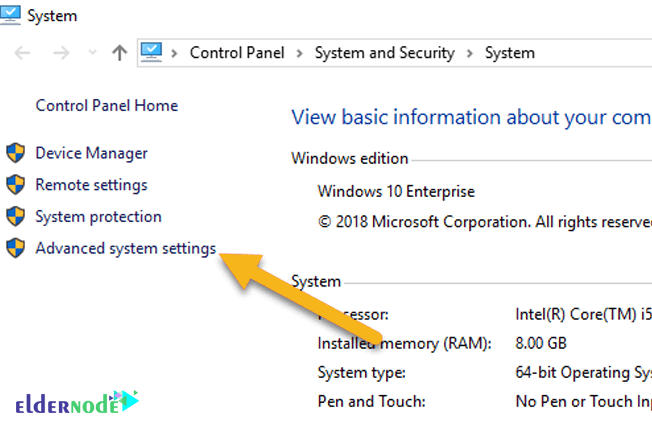Click the Windows edition section heading

coord(350,158)
